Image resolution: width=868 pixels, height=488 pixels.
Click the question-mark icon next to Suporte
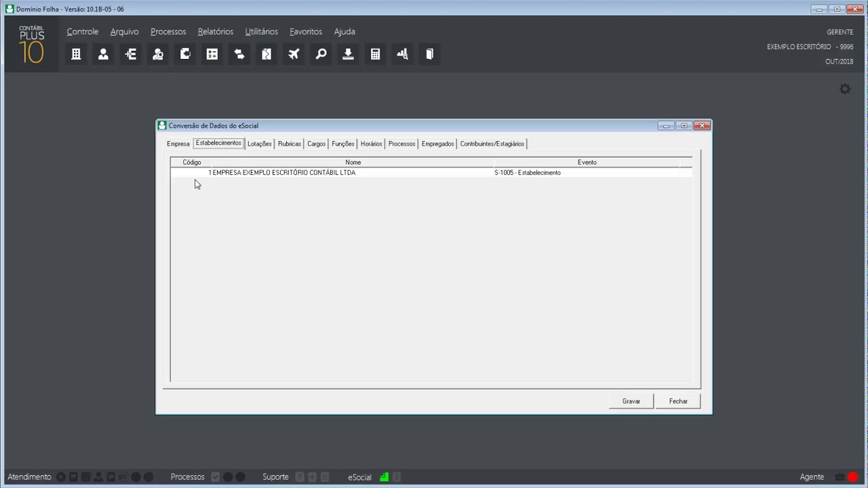coord(300,477)
